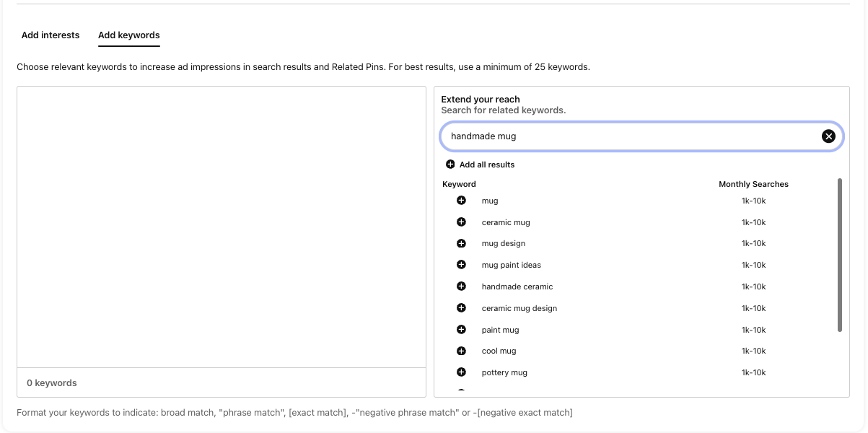
Task: Click 1k-10k value in mug row
Action: (753, 201)
